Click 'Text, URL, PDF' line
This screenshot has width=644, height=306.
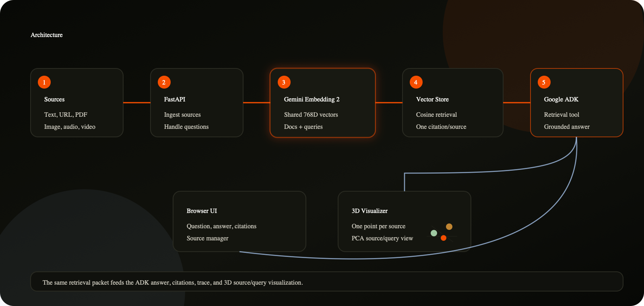point(66,115)
